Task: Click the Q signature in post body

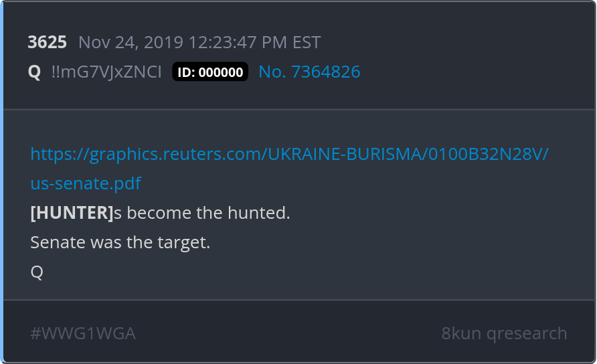Action: [x=37, y=272]
